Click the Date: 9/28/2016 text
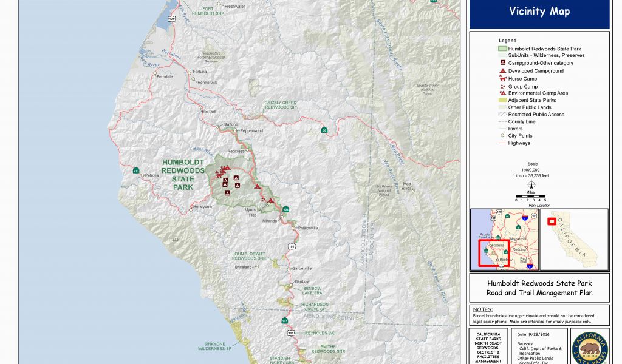This screenshot has height=364, width=622. pyautogui.click(x=533, y=335)
